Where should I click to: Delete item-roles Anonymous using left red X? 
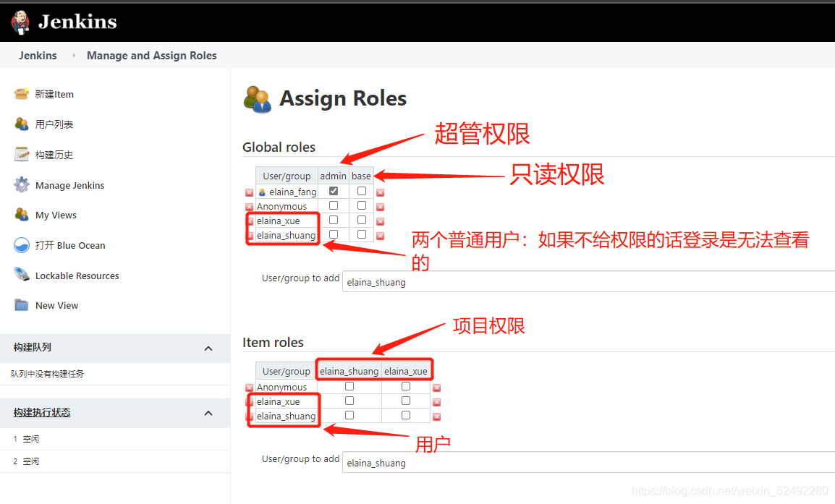click(249, 388)
